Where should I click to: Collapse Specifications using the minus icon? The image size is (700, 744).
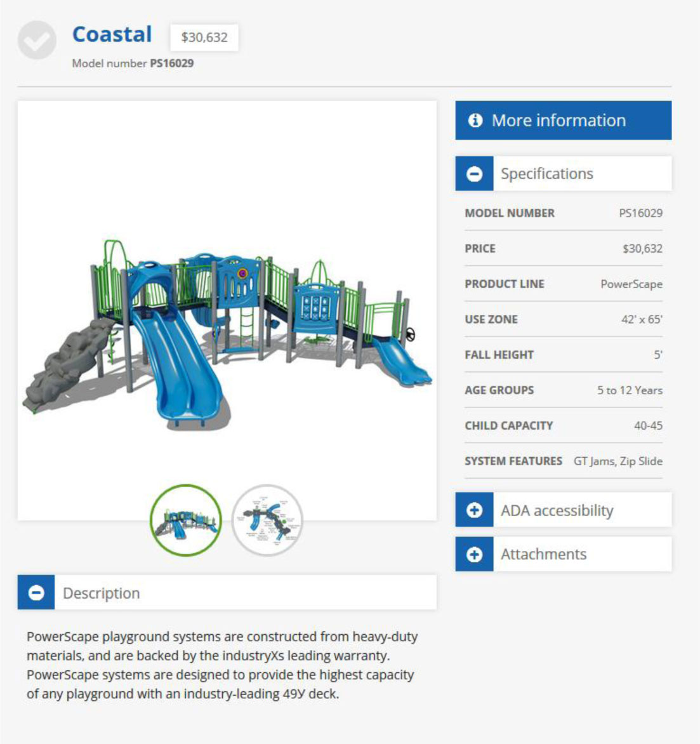[474, 174]
